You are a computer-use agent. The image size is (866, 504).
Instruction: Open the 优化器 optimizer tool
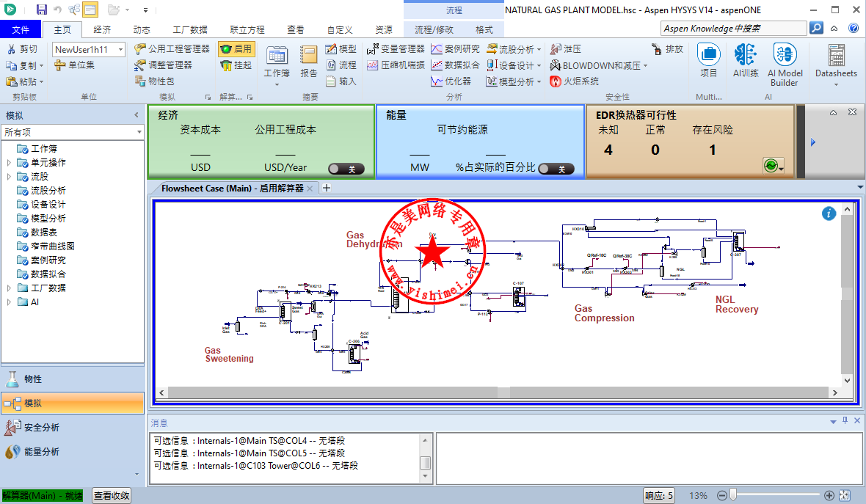coord(451,81)
